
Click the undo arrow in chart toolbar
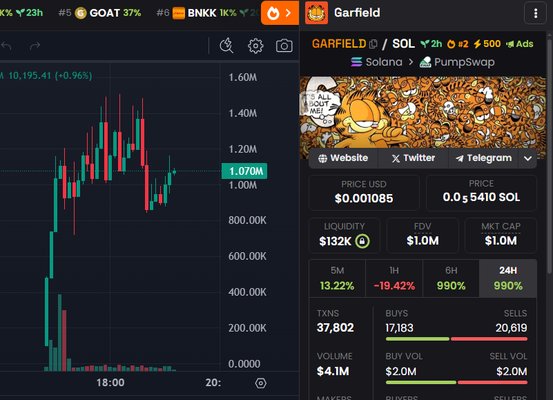(x=6, y=46)
